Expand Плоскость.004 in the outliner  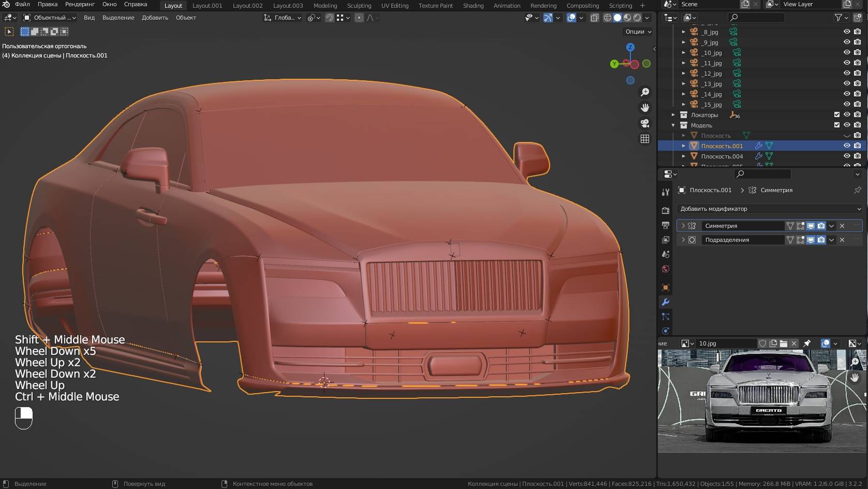(x=684, y=156)
